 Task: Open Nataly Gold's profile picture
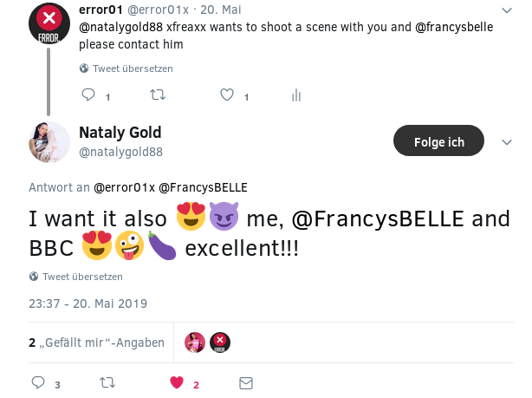[49, 142]
